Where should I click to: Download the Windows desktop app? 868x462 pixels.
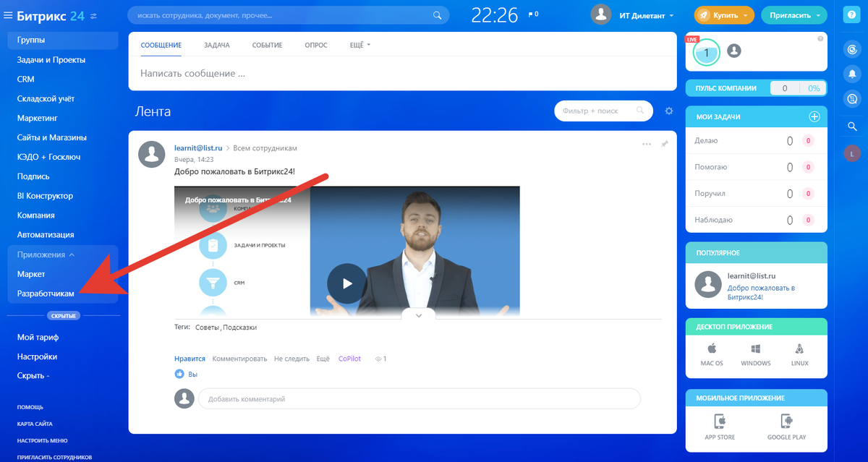click(x=755, y=355)
